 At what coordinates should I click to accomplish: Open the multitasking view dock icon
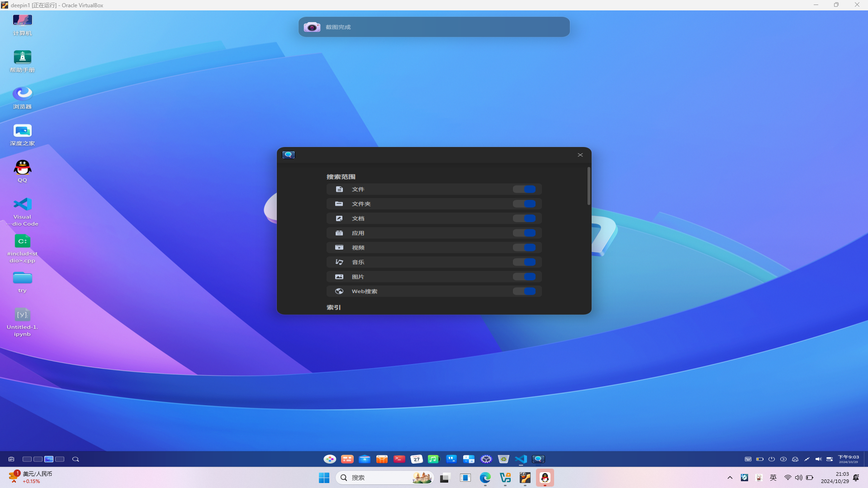347,459
